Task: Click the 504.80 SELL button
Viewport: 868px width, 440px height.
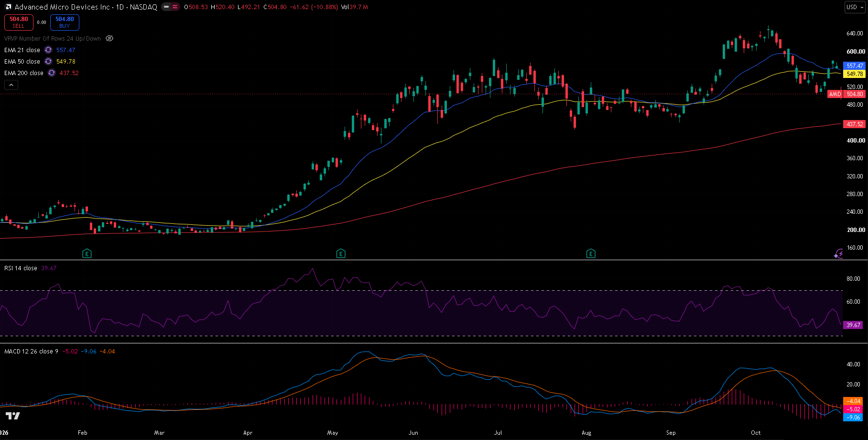Action: click(19, 22)
